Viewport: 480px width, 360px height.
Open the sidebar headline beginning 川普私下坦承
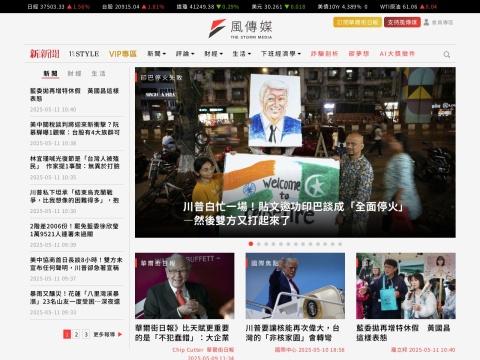75,196
